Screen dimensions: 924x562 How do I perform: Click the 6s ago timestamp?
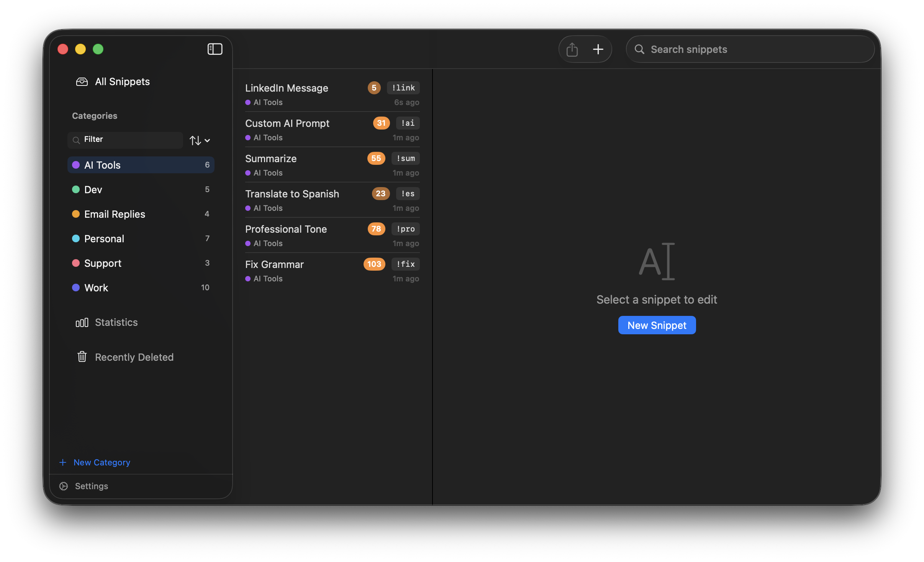406,102
